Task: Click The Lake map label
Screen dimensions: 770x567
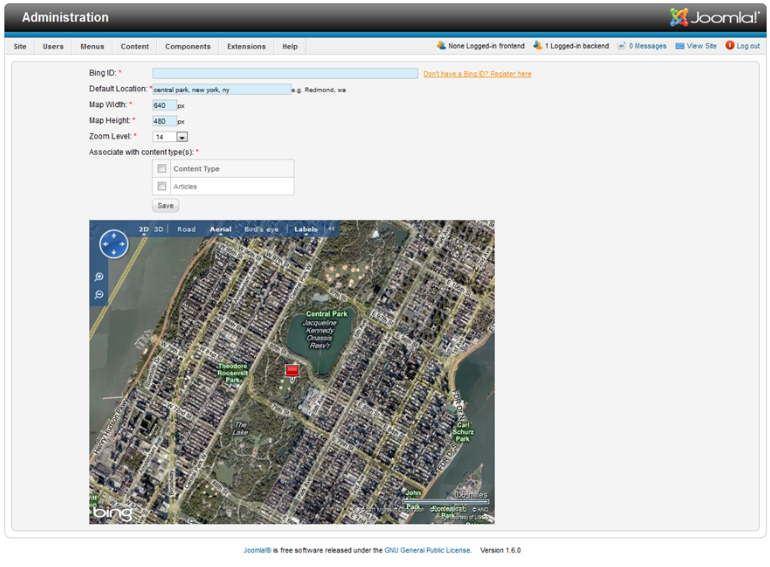Action: tap(241, 429)
